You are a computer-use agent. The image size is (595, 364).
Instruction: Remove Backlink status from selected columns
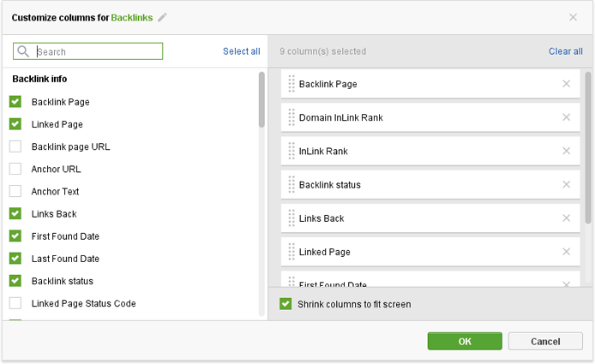tap(566, 185)
